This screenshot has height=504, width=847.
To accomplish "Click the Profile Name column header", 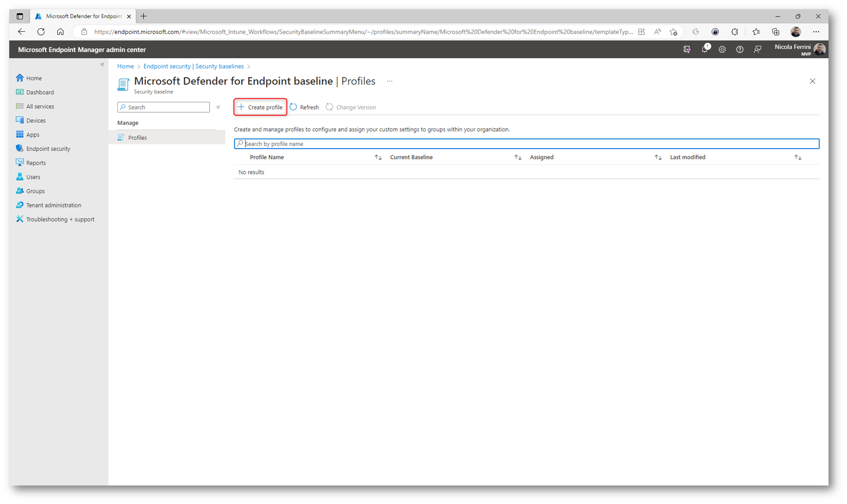I will coord(267,157).
